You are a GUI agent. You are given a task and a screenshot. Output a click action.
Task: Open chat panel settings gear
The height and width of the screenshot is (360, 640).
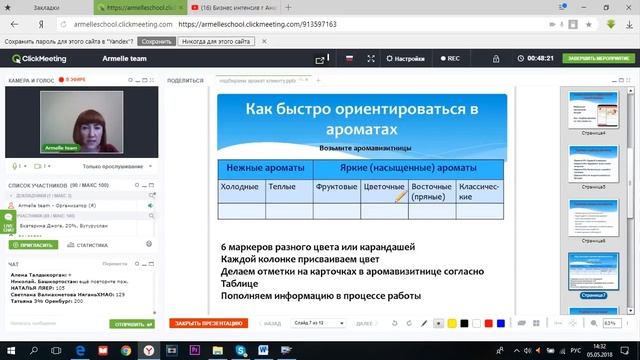click(137, 264)
